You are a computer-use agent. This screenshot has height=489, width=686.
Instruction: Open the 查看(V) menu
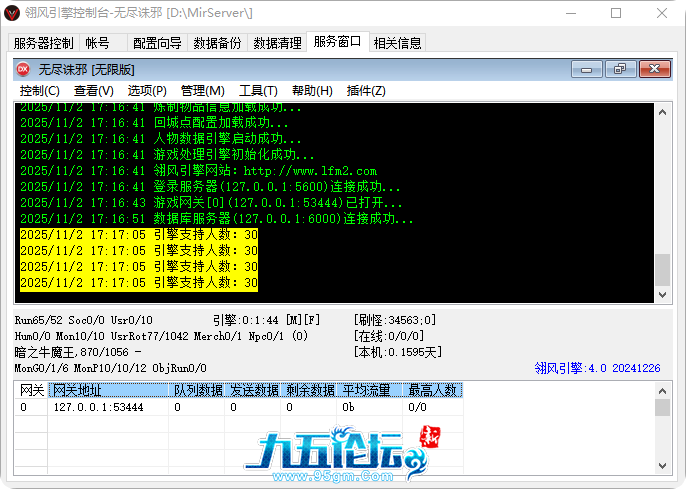pos(94,91)
